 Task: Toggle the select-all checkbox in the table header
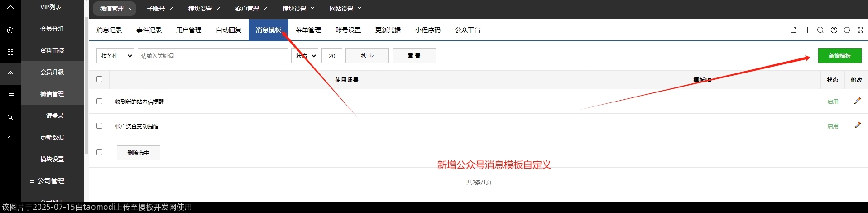[100, 79]
